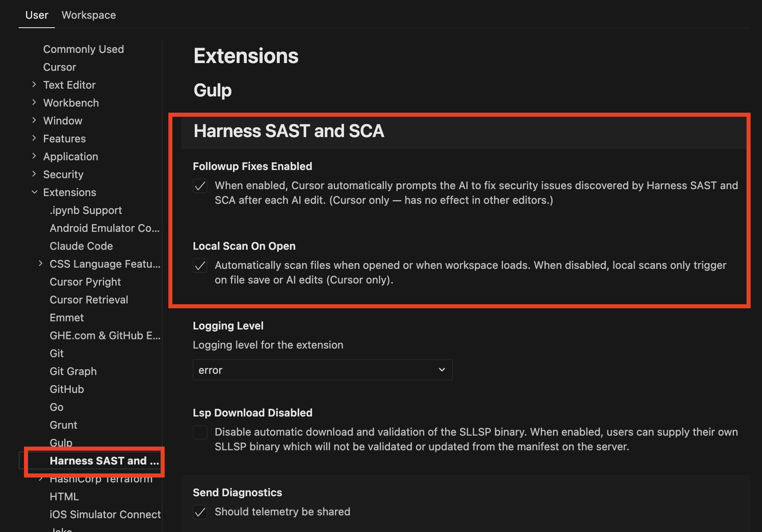Expand the Window settings chevron
This screenshot has width=762, height=532.
pos(35,120)
